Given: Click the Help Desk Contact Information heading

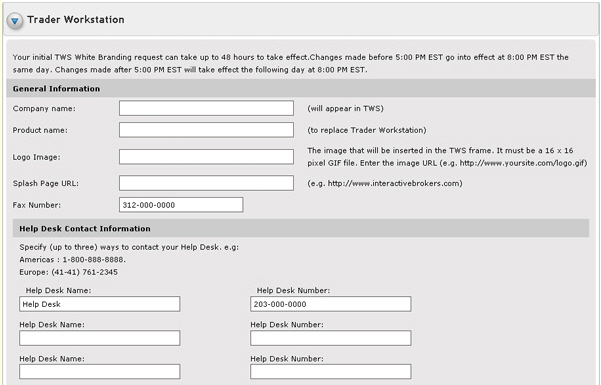Looking at the screenshot, I should 85,229.
